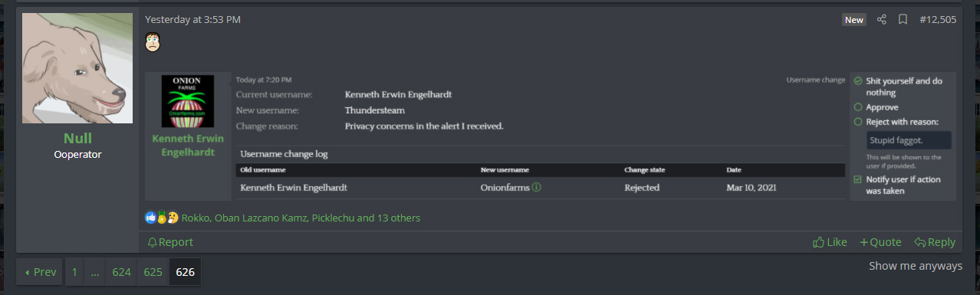The height and width of the screenshot is (295, 980).
Task: Open the #12,505 post permalink
Action: click(x=938, y=20)
